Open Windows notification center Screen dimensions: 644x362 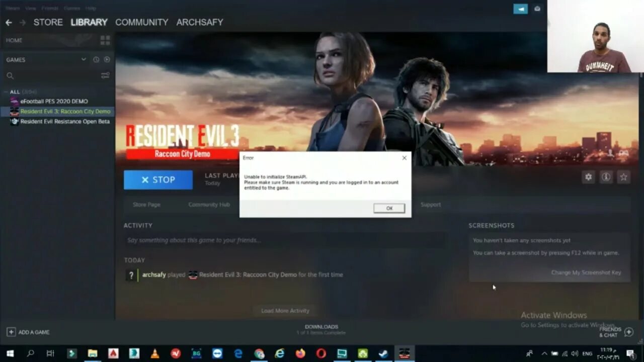tap(630, 353)
